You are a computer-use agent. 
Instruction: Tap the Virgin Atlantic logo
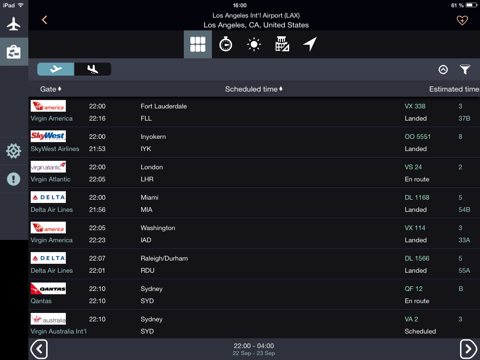[48, 167]
